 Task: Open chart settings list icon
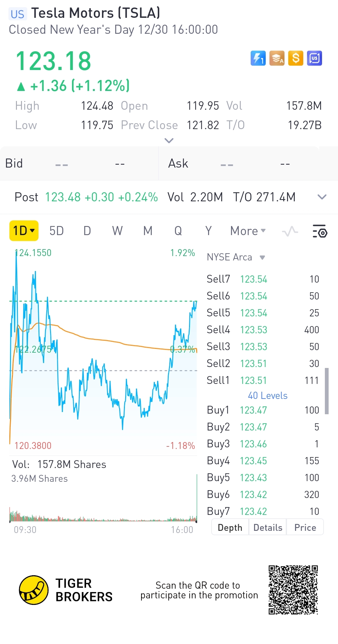tap(320, 231)
